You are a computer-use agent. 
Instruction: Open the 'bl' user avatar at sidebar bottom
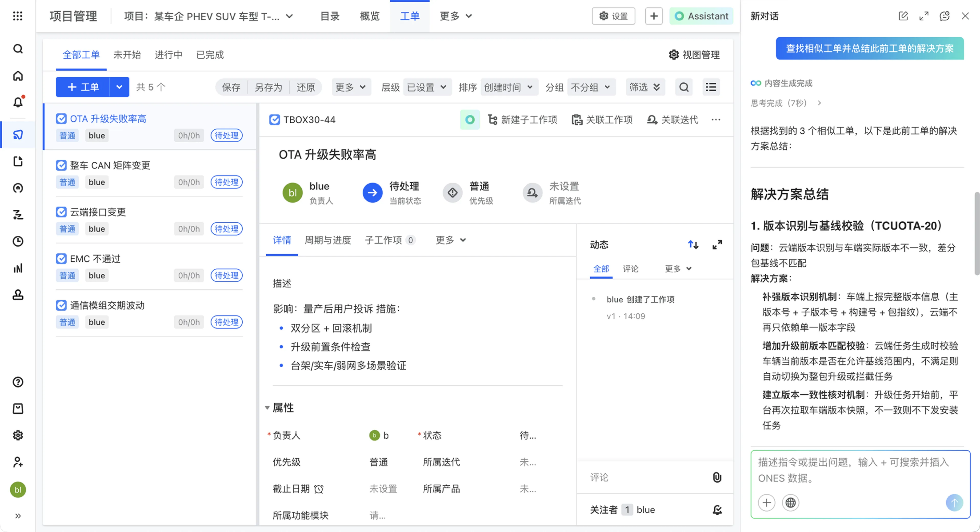point(18,490)
